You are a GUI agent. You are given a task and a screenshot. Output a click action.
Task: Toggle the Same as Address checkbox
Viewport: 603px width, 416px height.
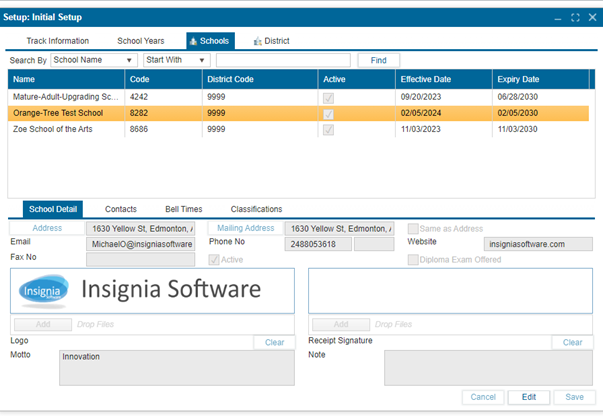click(413, 228)
